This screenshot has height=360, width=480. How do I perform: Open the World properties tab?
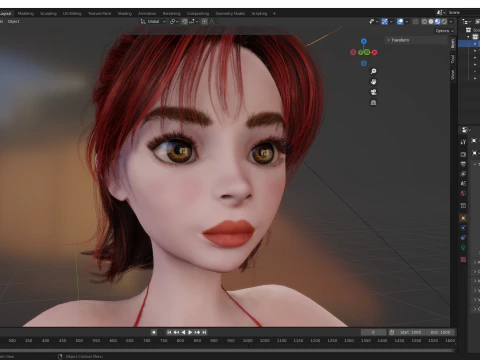tap(463, 193)
